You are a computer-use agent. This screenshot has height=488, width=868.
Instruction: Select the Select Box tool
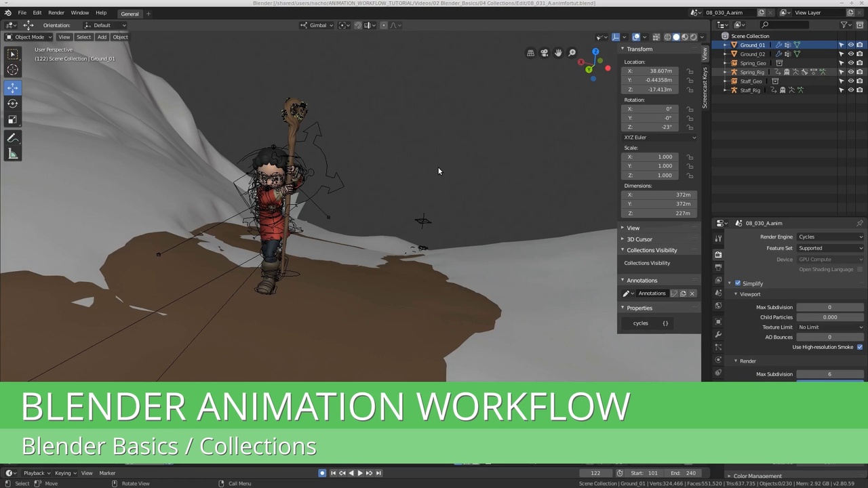click(x=12, y=54)
